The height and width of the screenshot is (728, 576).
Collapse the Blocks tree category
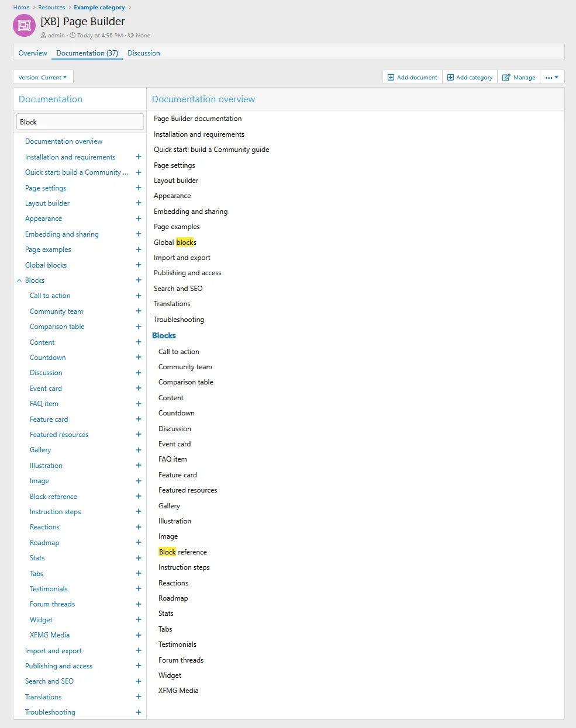click(19, 280)
